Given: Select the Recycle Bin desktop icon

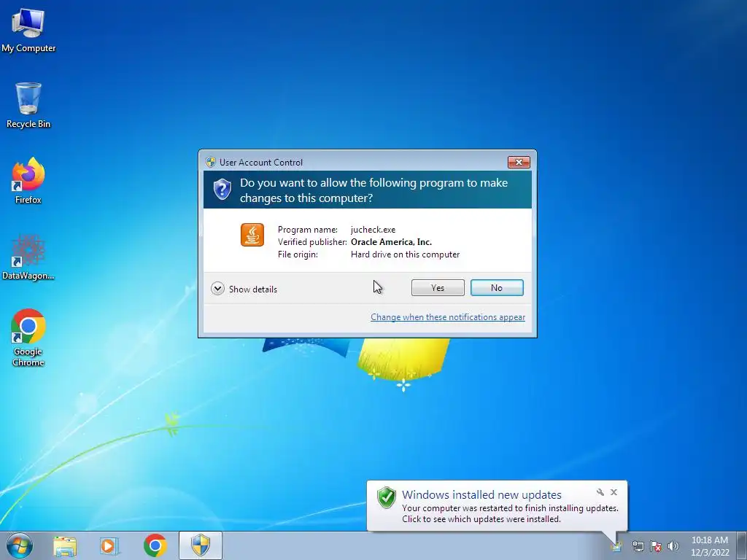Looking at the screenshot, I should 28,105.
